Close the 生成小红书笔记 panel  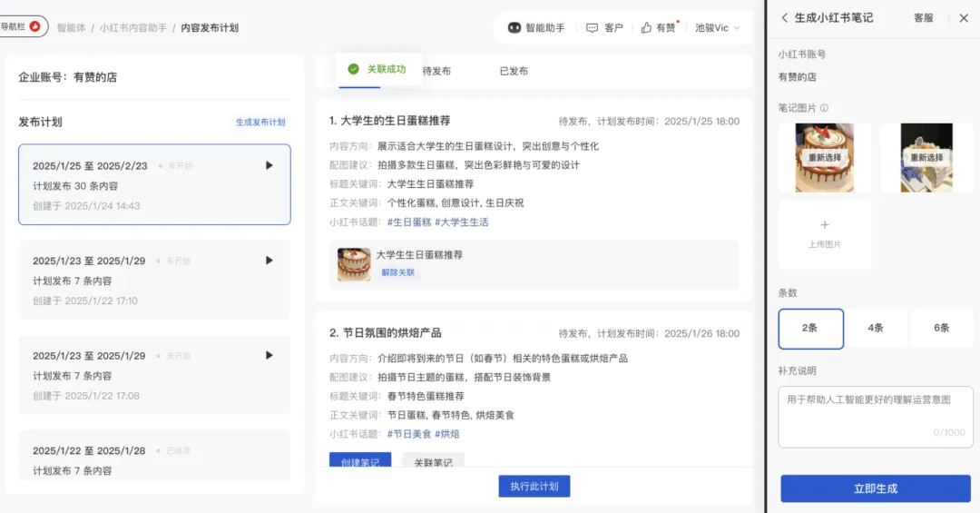(964, 18)
